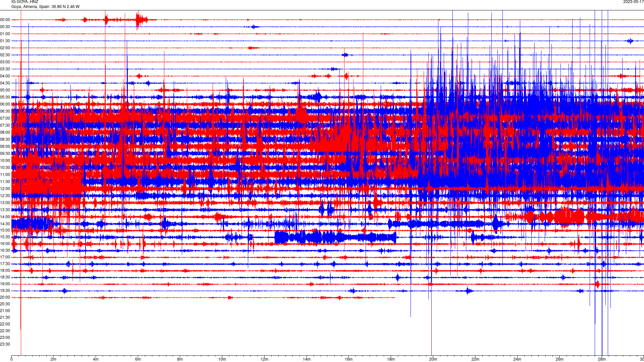Click the 18m tick on time axis
Screen dimensions: 644x362
[391, 359]
